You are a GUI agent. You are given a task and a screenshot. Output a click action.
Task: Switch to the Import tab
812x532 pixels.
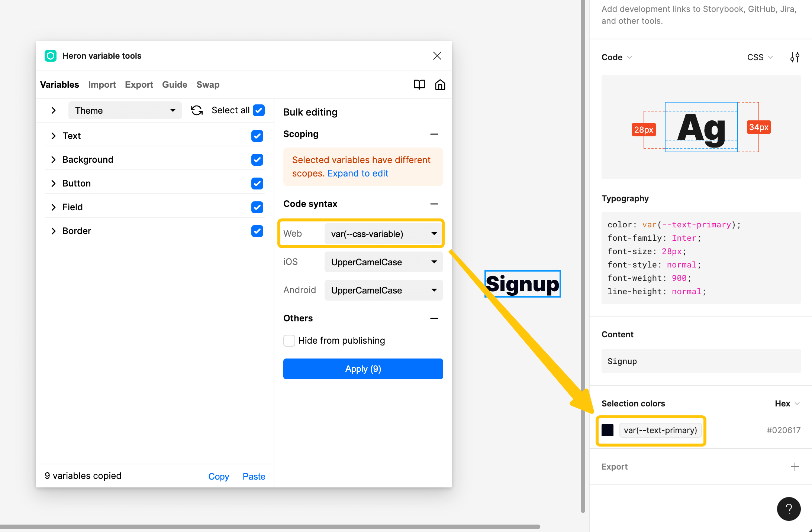(101, 84)
